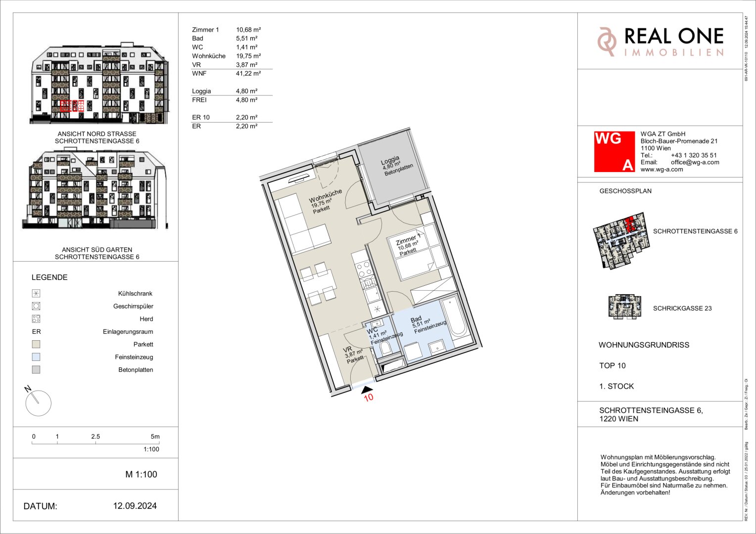
Task: Open the www.wg-a.com website link
Action: 661,169
